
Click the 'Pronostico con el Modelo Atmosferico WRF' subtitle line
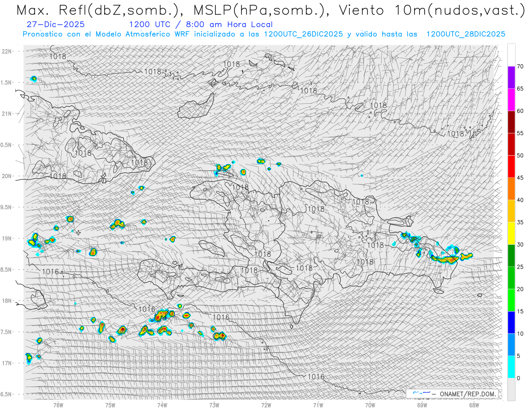click(264, 34)
